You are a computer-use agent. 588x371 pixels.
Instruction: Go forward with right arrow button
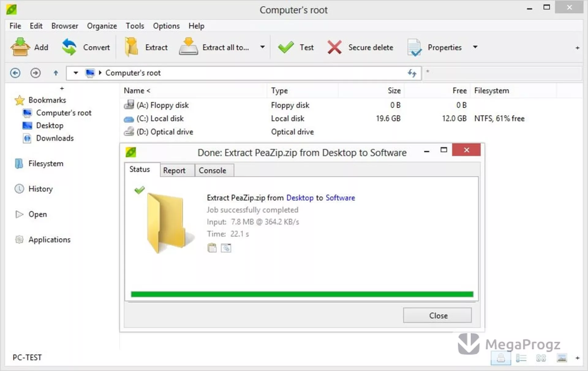[x=36, y=73]
